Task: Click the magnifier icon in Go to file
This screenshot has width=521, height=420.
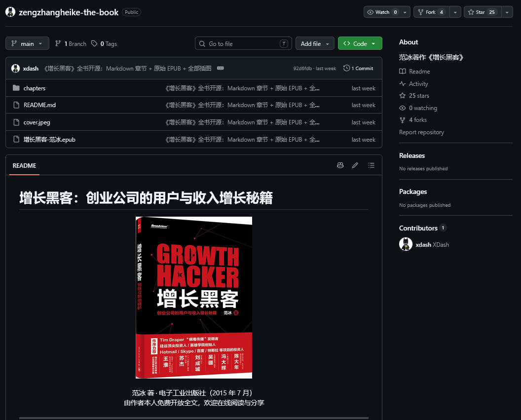Action: point(202,43)
